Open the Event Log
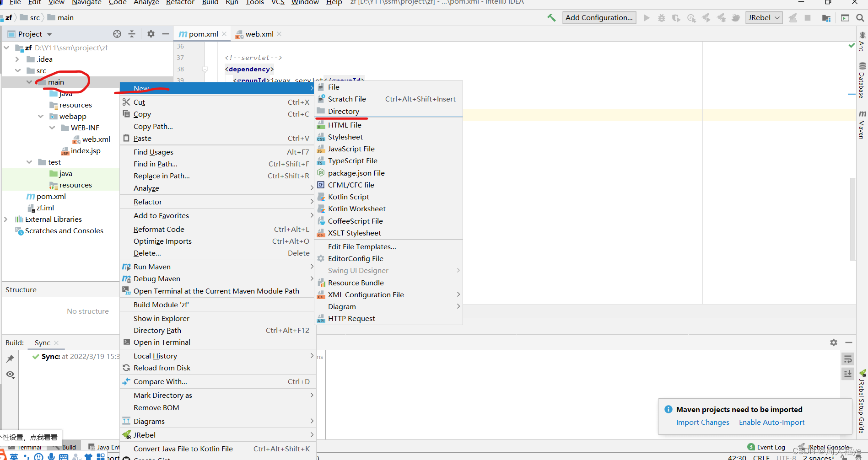 point(766,447)
